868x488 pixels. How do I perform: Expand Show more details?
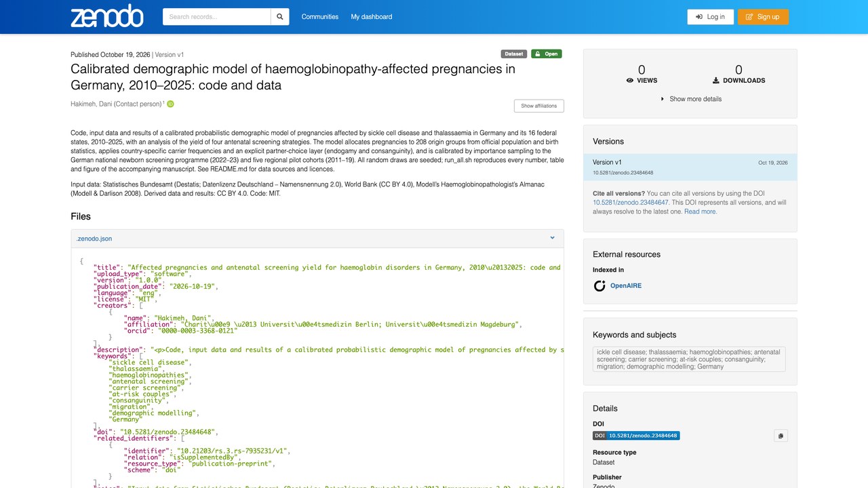pos(691,99)
